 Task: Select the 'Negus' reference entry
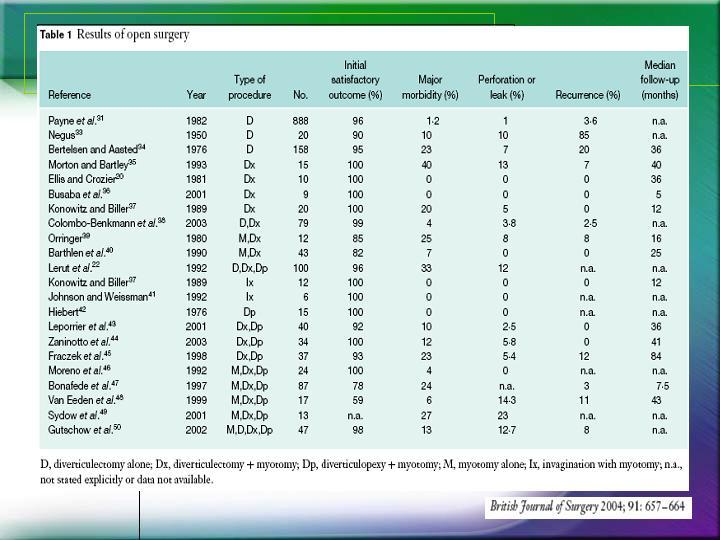tap(65, 135)
